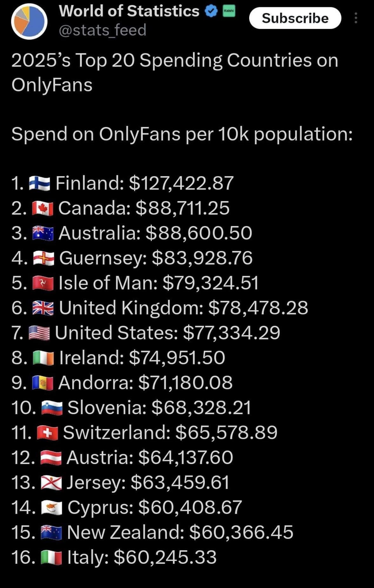374x588 pixels.
Task: Click the World of Statistics account name
Action: (x=129, y=11)
